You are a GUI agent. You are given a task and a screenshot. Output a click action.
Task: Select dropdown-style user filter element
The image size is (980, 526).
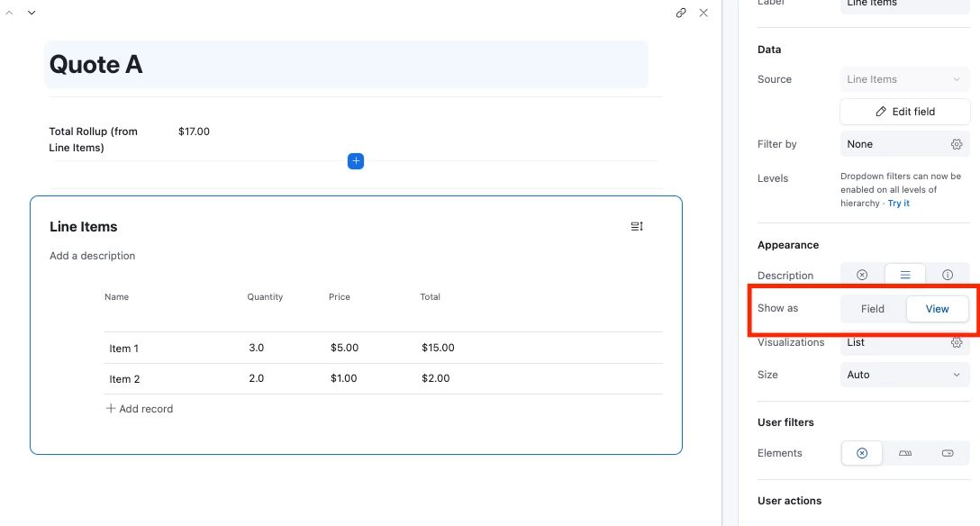click(948, 453)
